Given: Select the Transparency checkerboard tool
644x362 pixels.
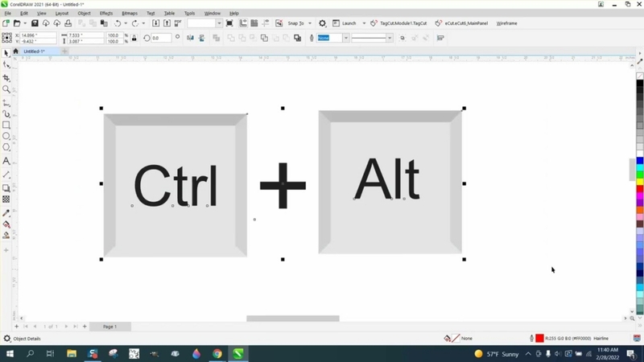Looking at the screenshot, I should pos(6,199).
